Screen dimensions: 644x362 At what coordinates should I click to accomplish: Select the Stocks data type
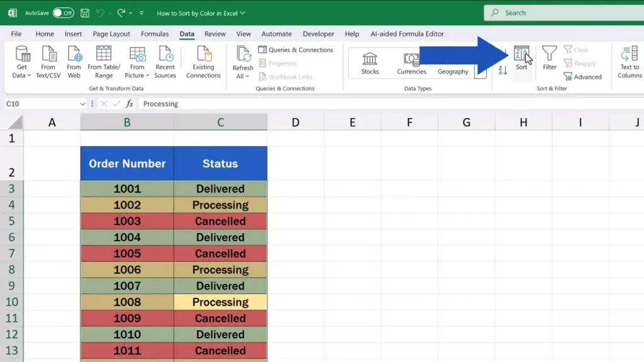point(370,63)
